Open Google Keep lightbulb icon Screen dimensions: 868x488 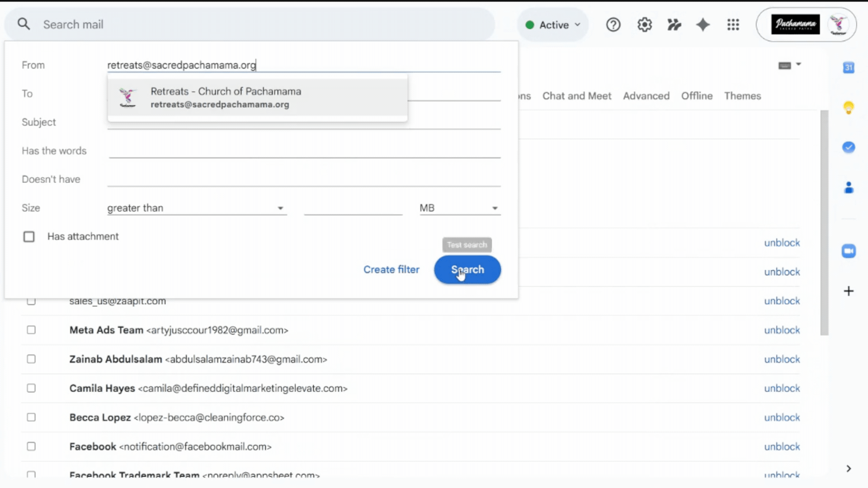tap(849, 108)
